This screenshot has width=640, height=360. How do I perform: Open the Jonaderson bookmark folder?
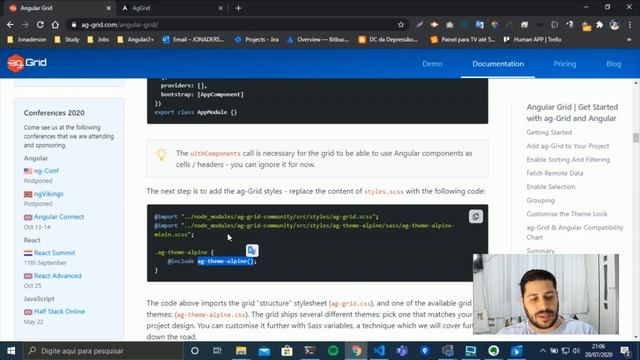point(27,40)
